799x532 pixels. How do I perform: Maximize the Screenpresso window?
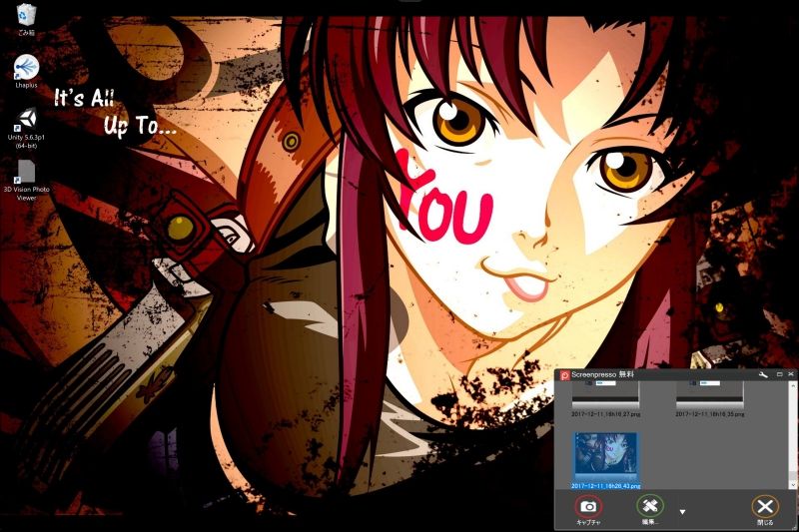coord(780,374)
